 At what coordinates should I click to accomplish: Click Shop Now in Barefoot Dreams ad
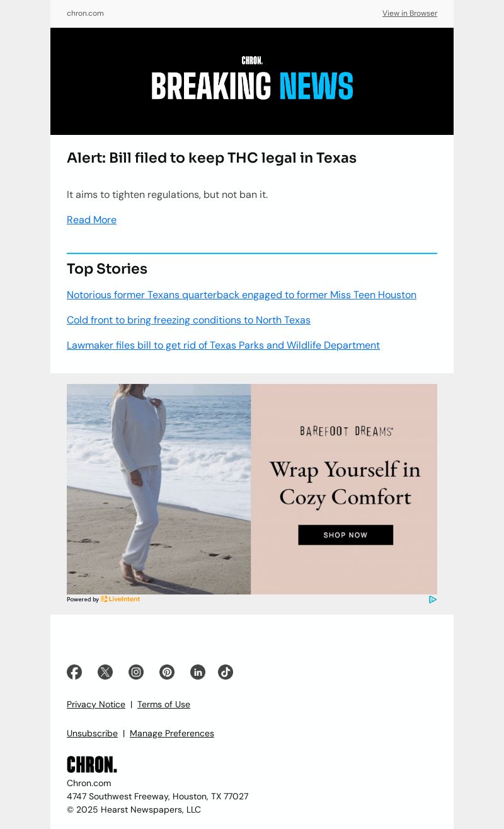coord(345,535)
